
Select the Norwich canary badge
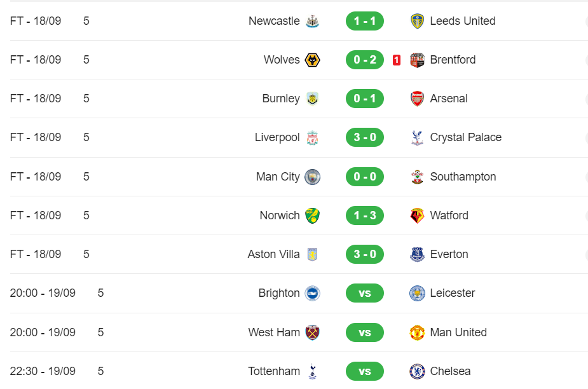[x=312, y=215]
